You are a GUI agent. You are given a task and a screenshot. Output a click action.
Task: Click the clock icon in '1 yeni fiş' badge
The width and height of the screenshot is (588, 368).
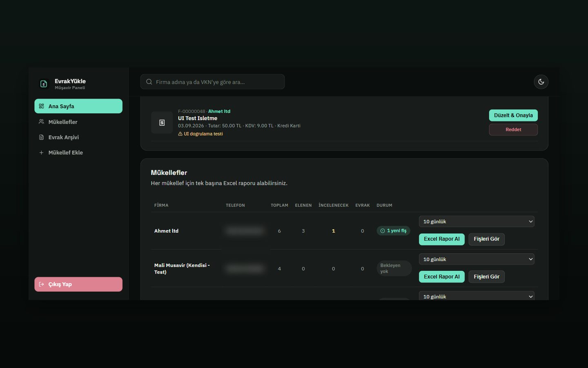pos(383,231)
